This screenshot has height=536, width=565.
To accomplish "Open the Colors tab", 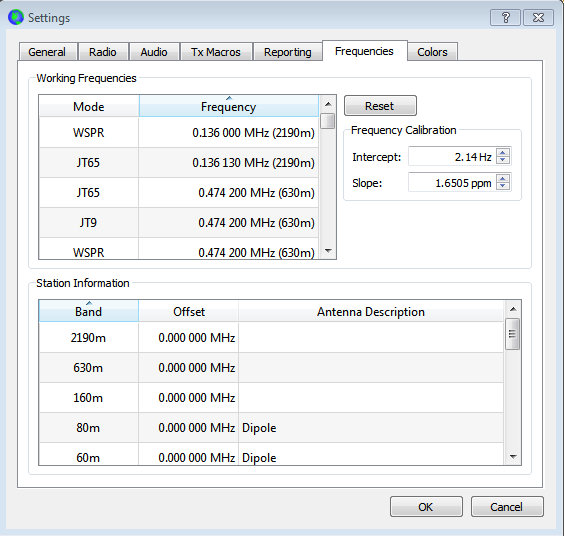I will [x=432, y=52].
